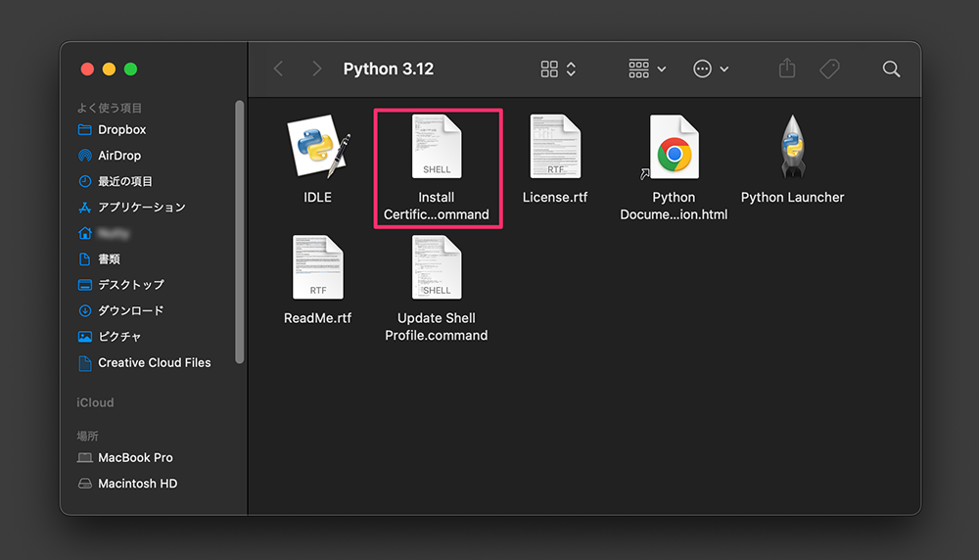Click the Python 3.12 window title
Image resolution: width=979 pixels, height=560 pixels.
[x=389, y=69]
